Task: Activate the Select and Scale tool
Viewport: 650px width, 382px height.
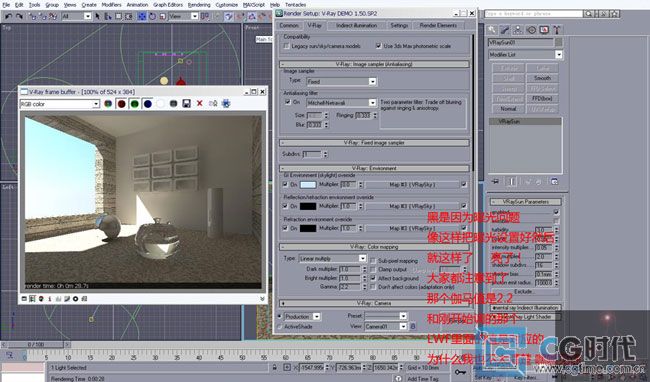Action: (162, 16)
